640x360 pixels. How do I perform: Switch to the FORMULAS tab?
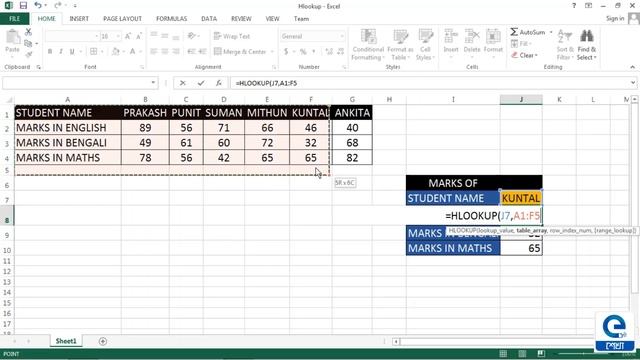point(171,19)
